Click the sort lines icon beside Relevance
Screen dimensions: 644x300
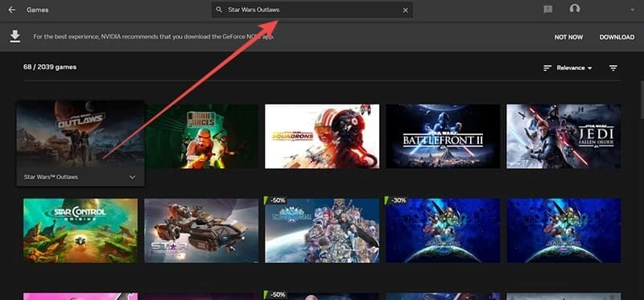coord(547,68)
